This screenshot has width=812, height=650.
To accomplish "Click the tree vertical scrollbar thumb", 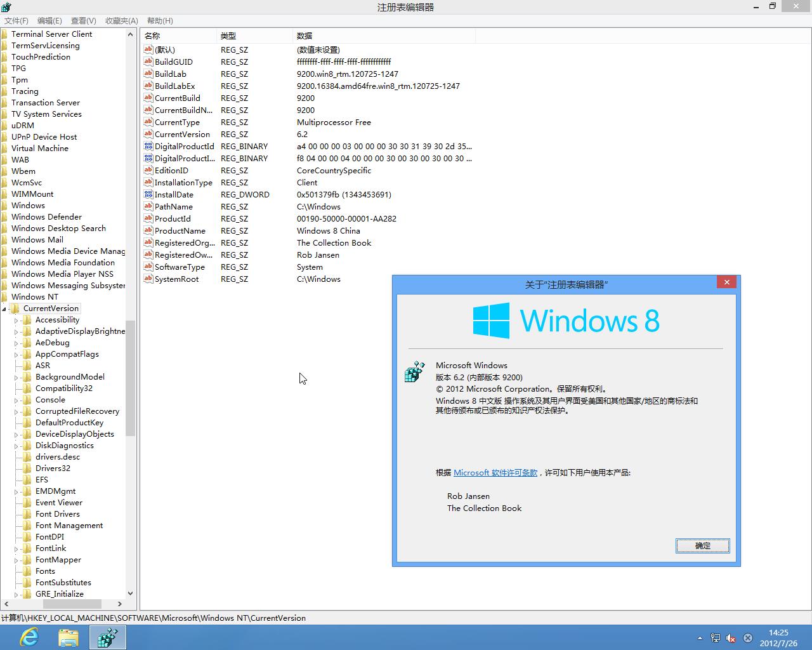I will [131, 378].
